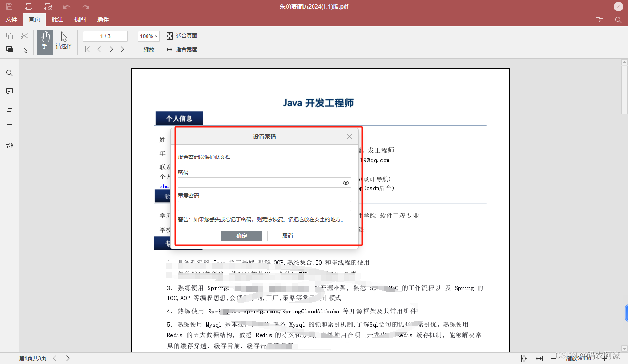Go to next page in toolbar
This screenshot has width=628, height=364.
111,49
